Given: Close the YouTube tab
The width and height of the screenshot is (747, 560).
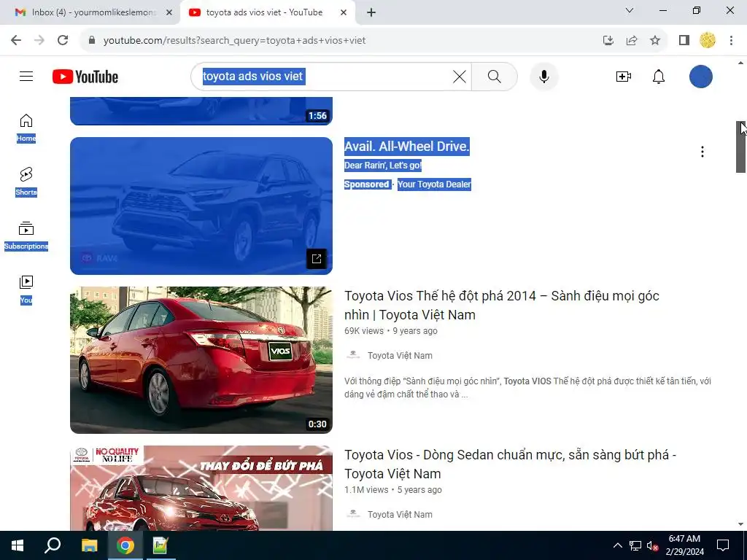Looking at the screenshot, I should 344,13.
